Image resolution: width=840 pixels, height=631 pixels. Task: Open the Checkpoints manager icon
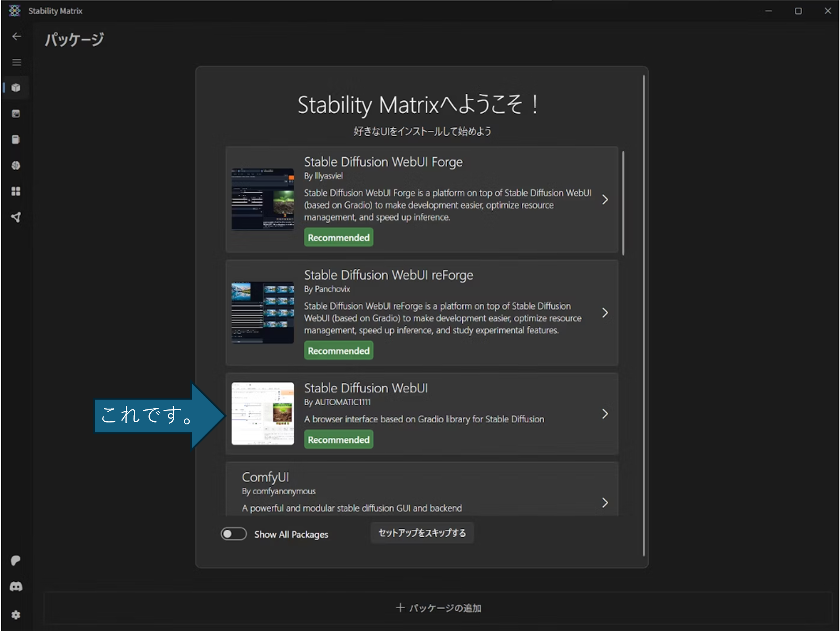pyautogui.click(x=16, y=140)
